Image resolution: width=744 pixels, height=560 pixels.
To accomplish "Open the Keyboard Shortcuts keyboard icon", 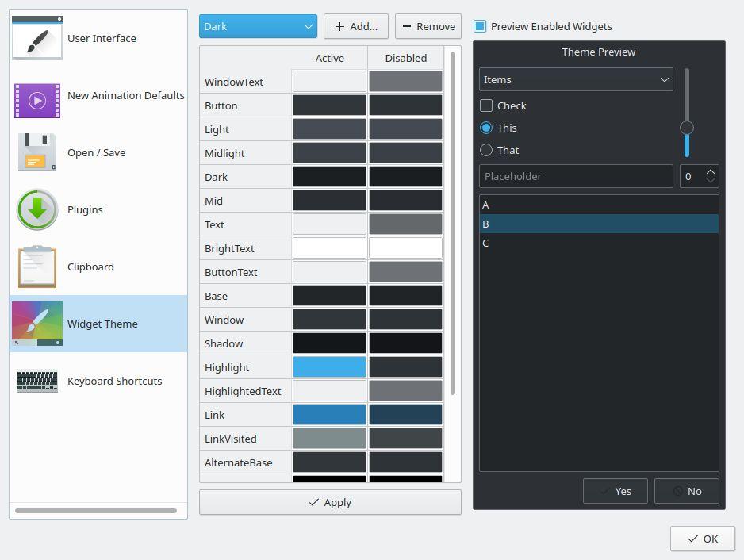I will click(x=37, y=381).
